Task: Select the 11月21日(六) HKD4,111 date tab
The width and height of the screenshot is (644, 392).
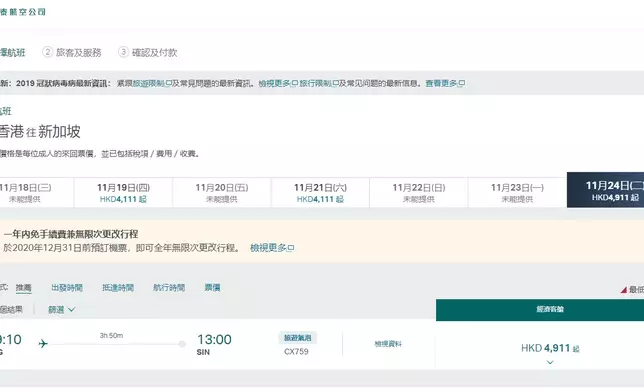Action: (x=320, y=193)
